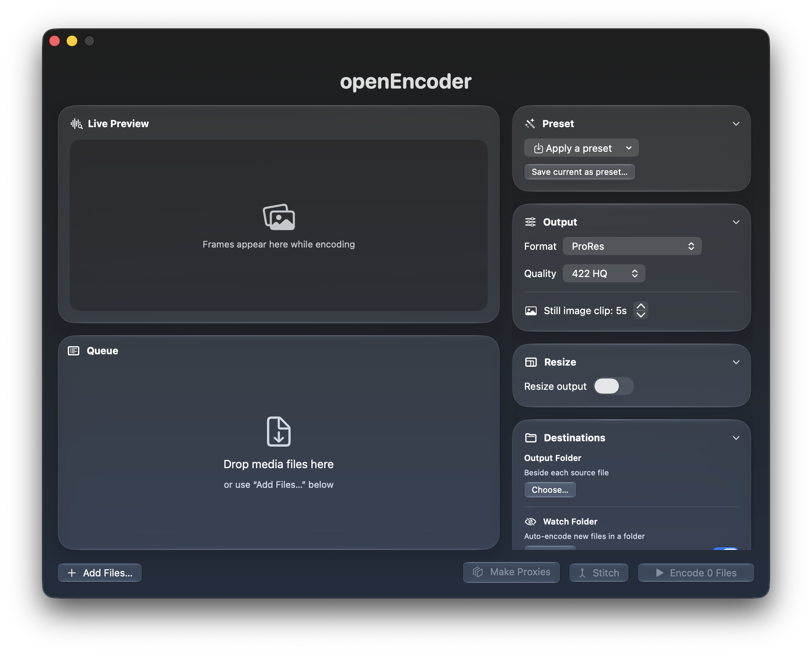Decrease still image clip duration
This screenshot has height=654, width=812.
[641, 315]
